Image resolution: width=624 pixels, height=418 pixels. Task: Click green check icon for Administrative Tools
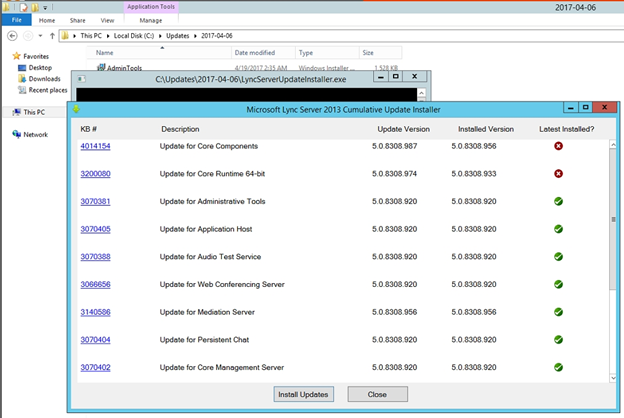coord(558,201)
